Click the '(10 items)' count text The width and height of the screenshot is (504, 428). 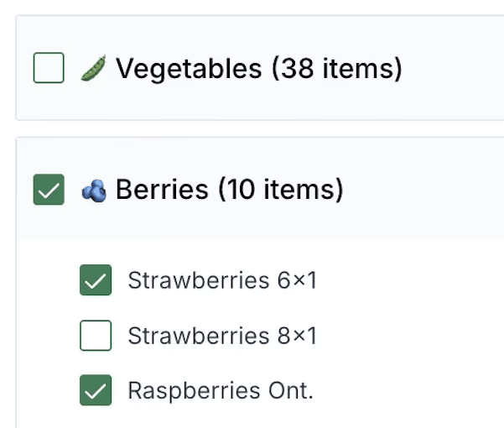pyautogui.click(x=280, y=190)
